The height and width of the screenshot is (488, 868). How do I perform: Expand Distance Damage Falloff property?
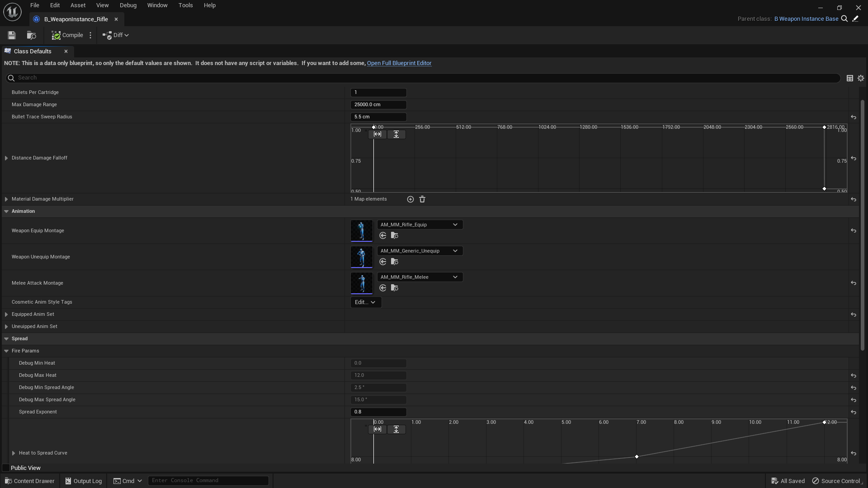(6, 158)
